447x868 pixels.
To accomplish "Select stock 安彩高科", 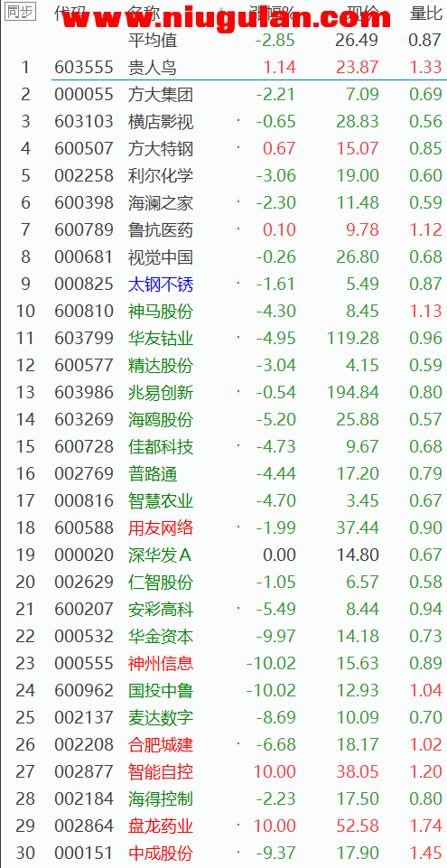I will pyautogui.click(x=161, y=610).
